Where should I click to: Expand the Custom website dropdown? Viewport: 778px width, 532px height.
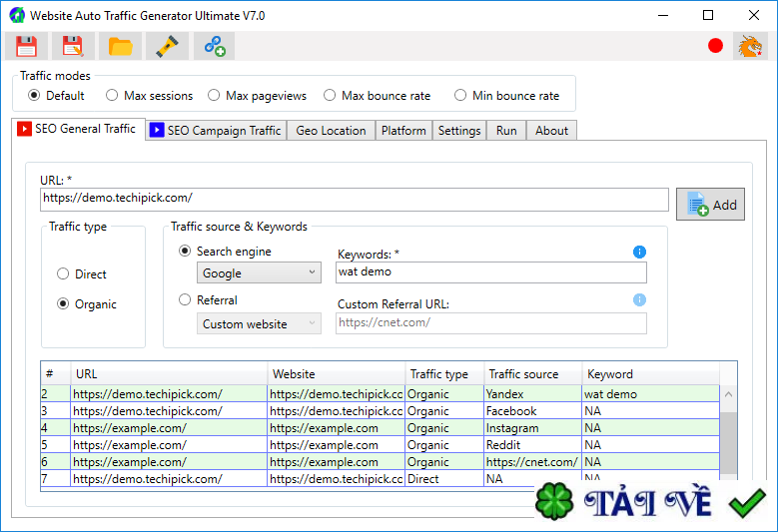pos(259,323)
